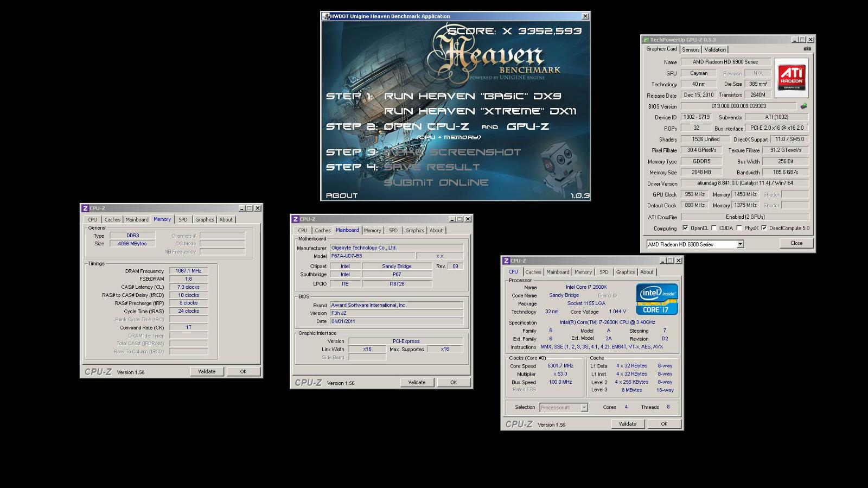Click CPU-Z Memory window title bar icon
868x488 pixels.
pos(85,208)
